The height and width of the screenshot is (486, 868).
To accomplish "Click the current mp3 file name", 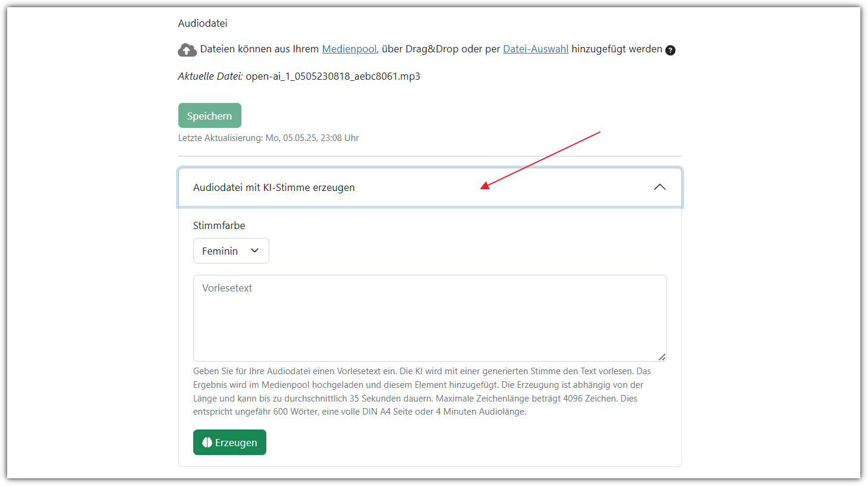I will click(x=333, y=76).
